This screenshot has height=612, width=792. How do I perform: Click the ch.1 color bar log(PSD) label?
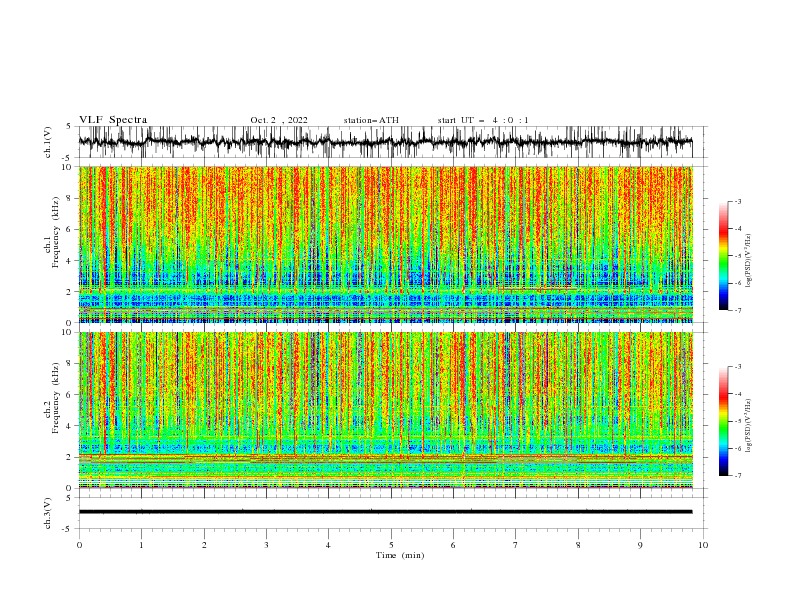click(749, 261)
